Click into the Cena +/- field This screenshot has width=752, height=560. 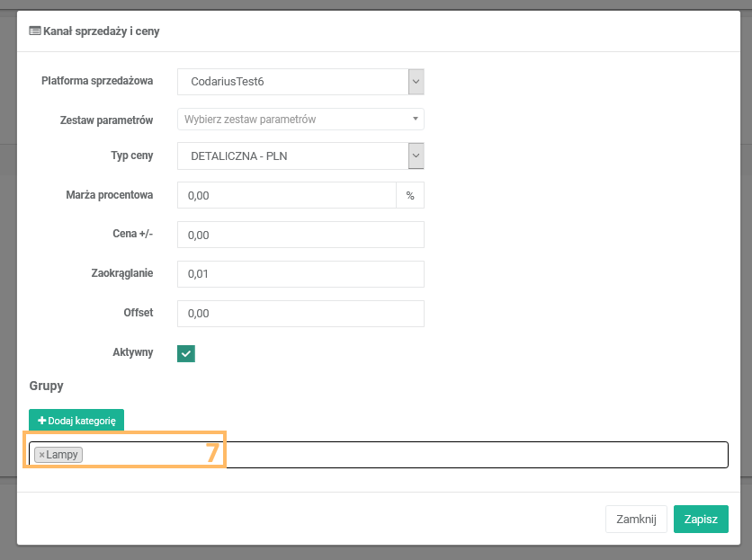pyautogui.click(x=300, y=235)
